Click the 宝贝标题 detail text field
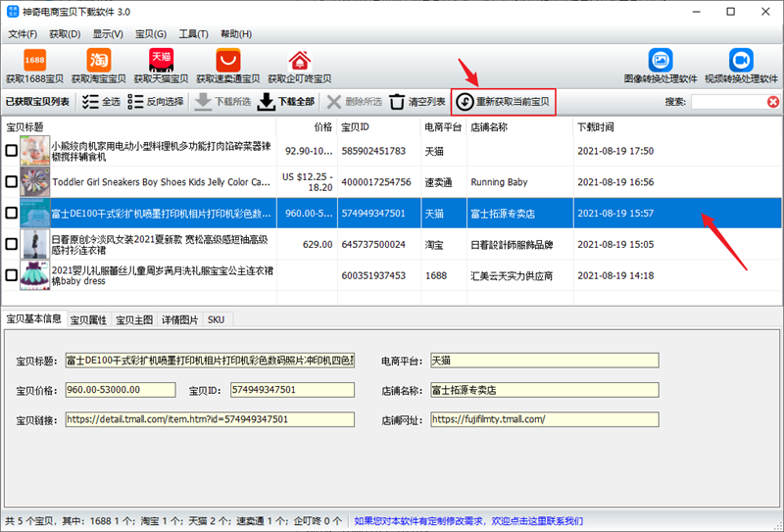The width and height of the screenshot is (784, 532). [210, 361]
